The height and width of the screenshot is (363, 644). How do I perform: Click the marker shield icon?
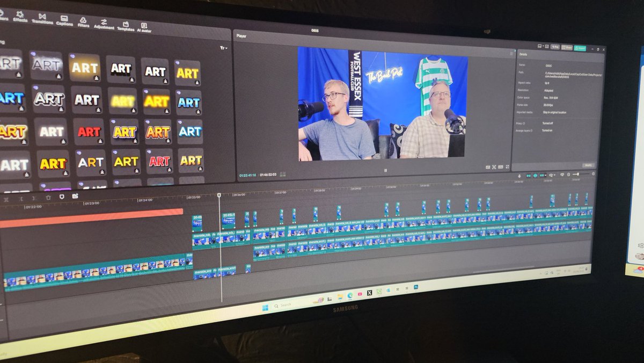click(x=62, y=197)
